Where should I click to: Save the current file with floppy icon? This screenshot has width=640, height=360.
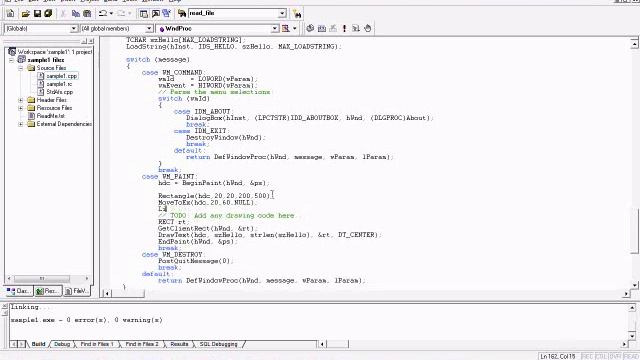click(37, 13)
